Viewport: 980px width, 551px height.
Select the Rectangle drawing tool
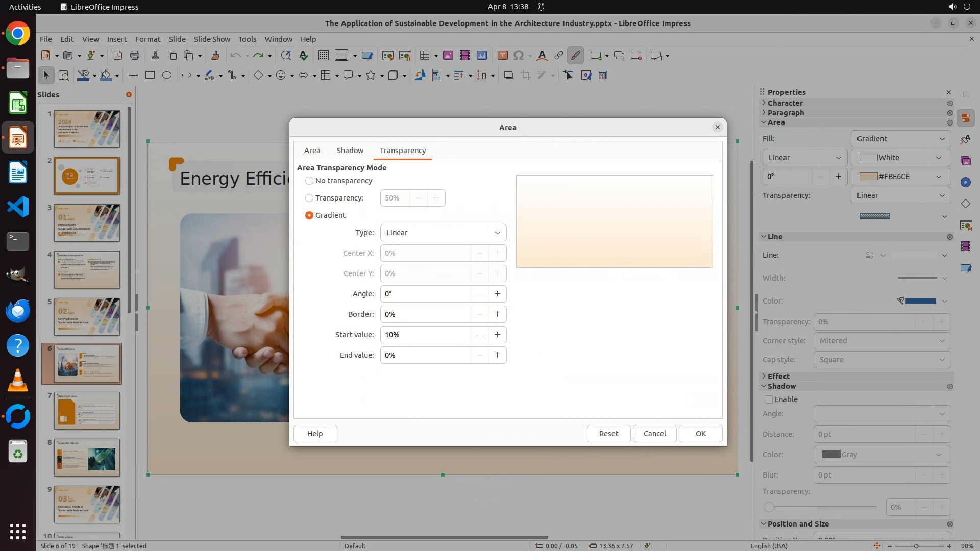tap(150, 76)
